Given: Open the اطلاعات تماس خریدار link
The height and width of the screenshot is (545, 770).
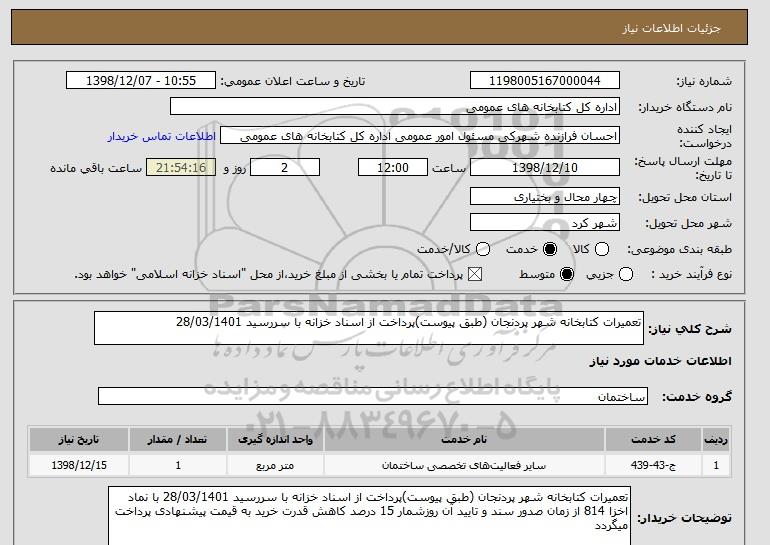Looking at the screenshot, I should [162, 136].
